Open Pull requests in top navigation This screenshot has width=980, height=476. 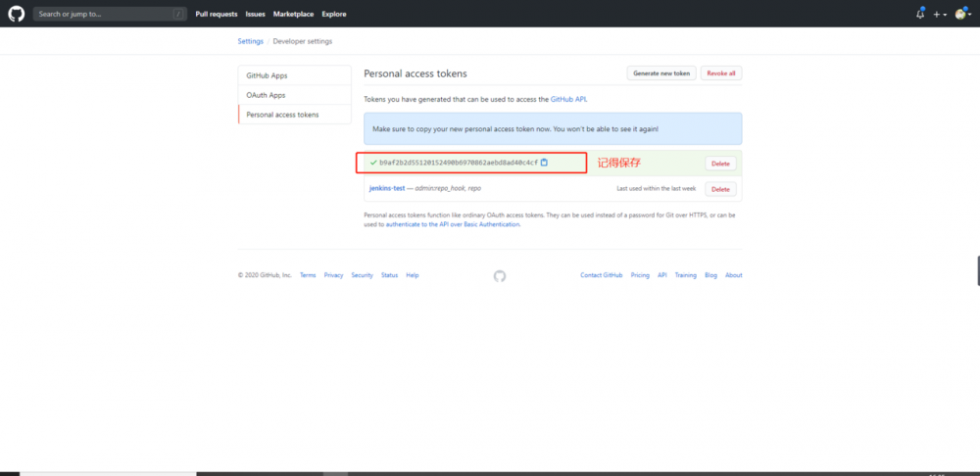217,14
